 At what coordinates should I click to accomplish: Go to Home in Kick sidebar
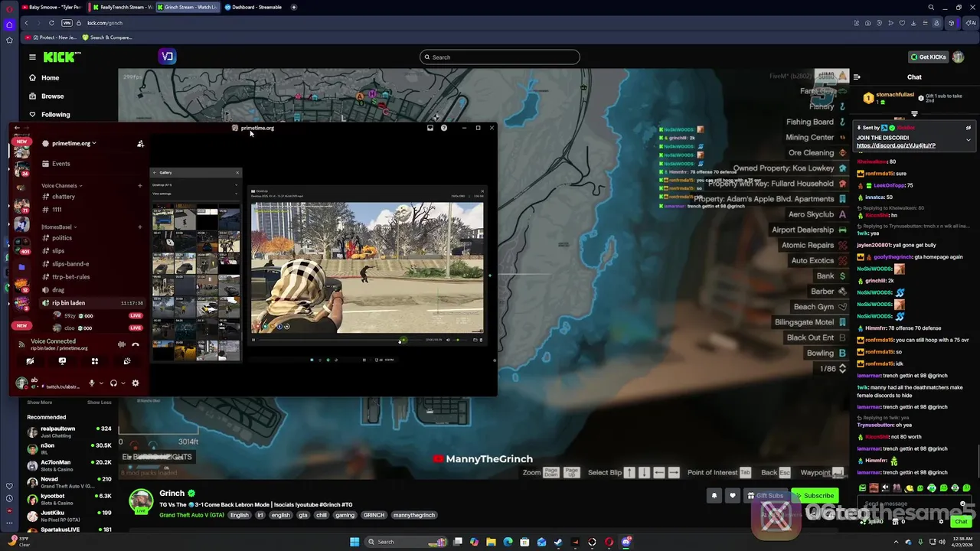click(50, 78)
